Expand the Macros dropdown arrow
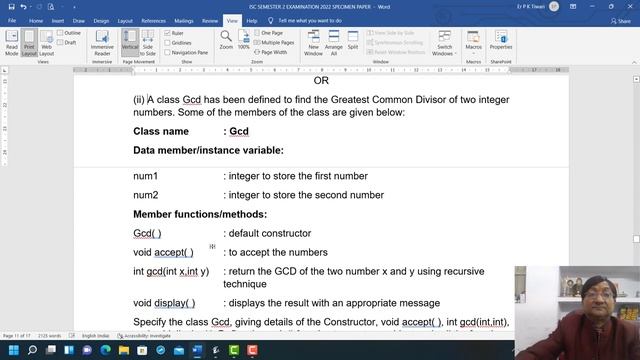640x360 pixels. 473,53
